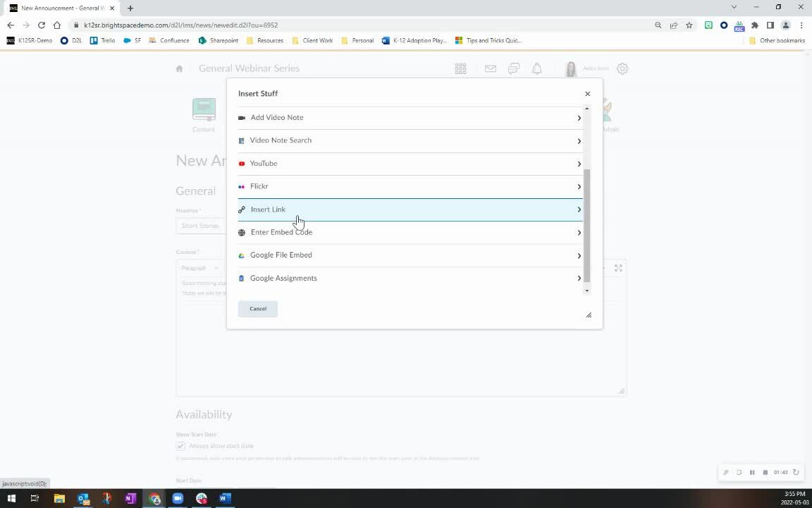Select the YouTube option
This screenshot has width=812, height=508.
[410, 163]
